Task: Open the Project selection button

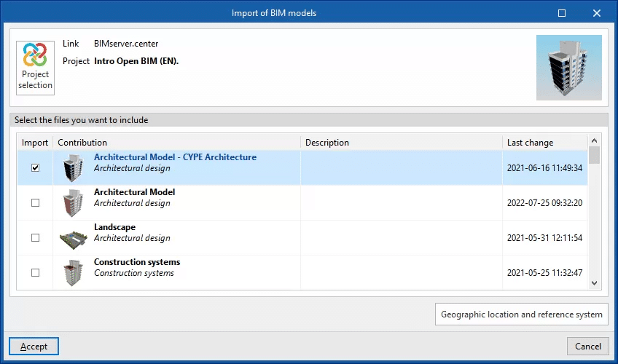Action: [35, 68]
